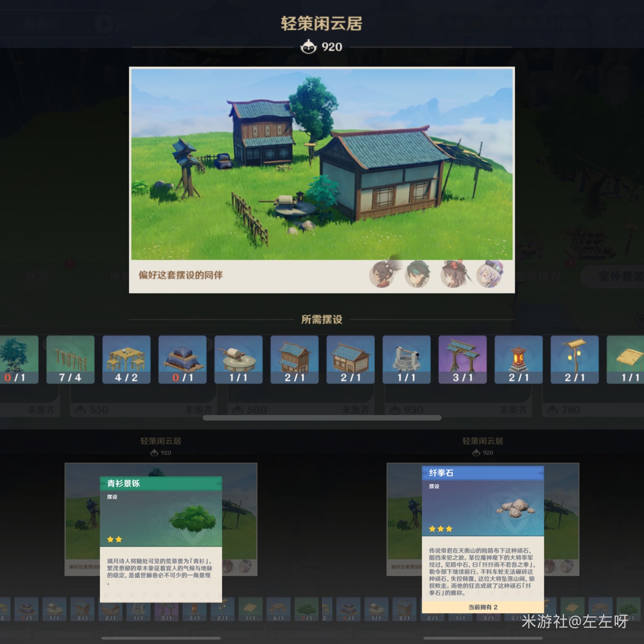Select the millstone item in the right panel row
644x644 pixels.
(x=376, y=609)
